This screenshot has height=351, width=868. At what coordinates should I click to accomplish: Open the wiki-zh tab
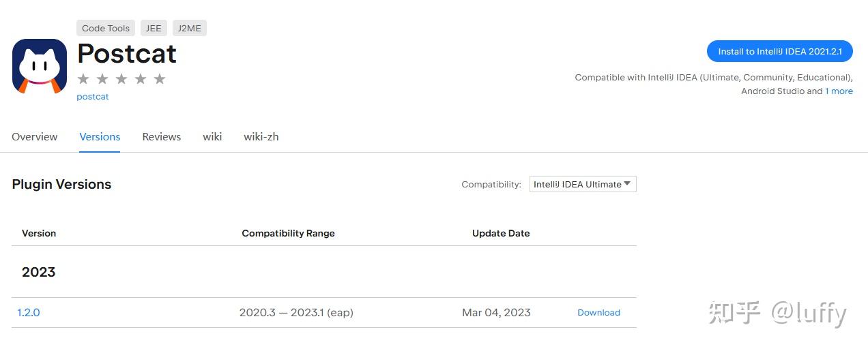261,137
